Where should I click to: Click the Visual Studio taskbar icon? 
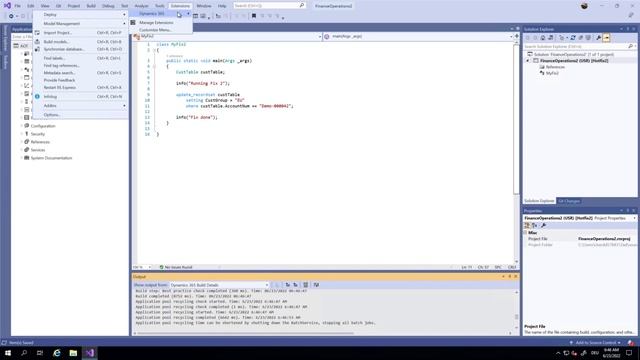(90, 353)
